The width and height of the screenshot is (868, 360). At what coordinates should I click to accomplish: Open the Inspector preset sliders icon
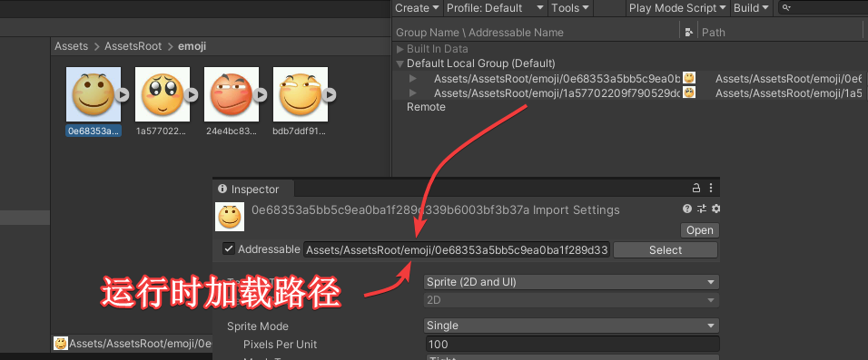(701, 209)
